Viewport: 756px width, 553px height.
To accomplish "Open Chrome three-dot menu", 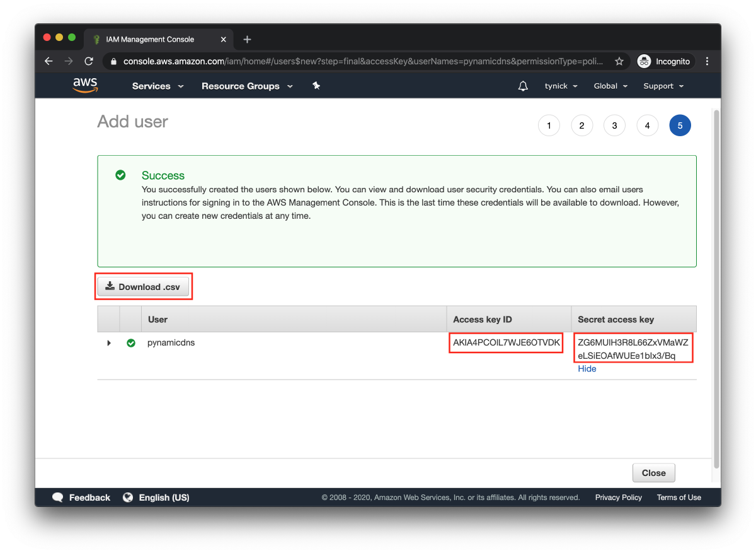I will coord(707,61).
